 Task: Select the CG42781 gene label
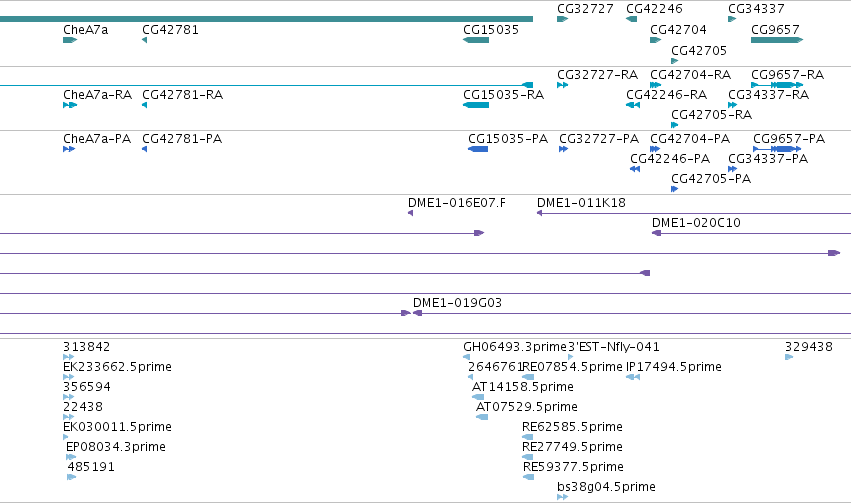coord(170,30)
